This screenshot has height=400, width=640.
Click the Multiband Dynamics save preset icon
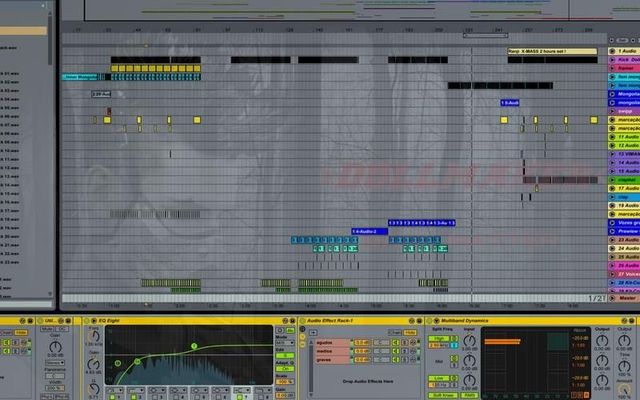pos(631,321)
